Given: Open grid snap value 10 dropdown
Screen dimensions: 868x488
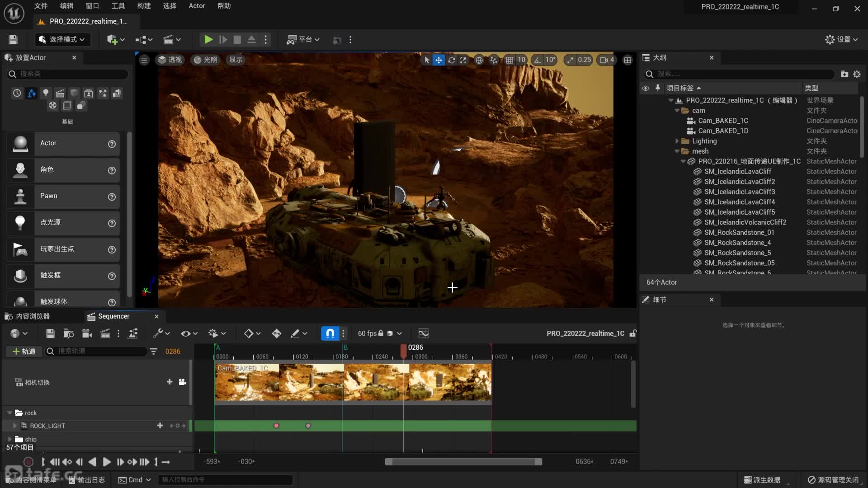Looking at the screenshot, I should (x=521, y=60).
